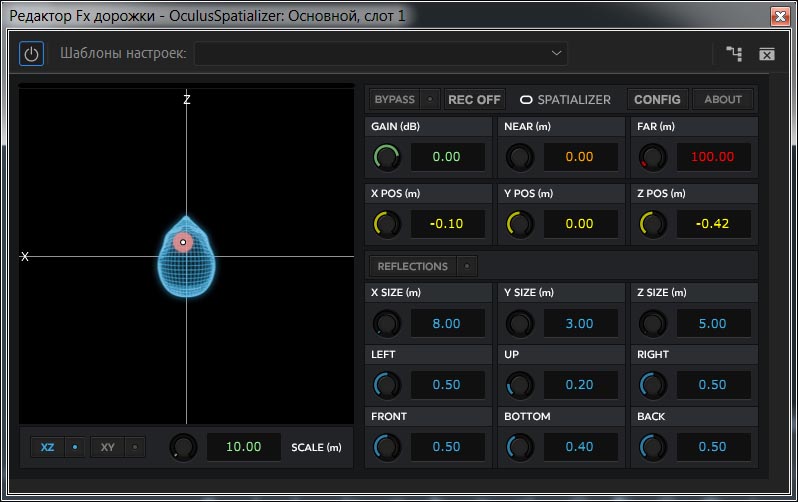Click the X SIZE (m) knob
The width and height of the screenshot is (798, 502).
(387, 324)
